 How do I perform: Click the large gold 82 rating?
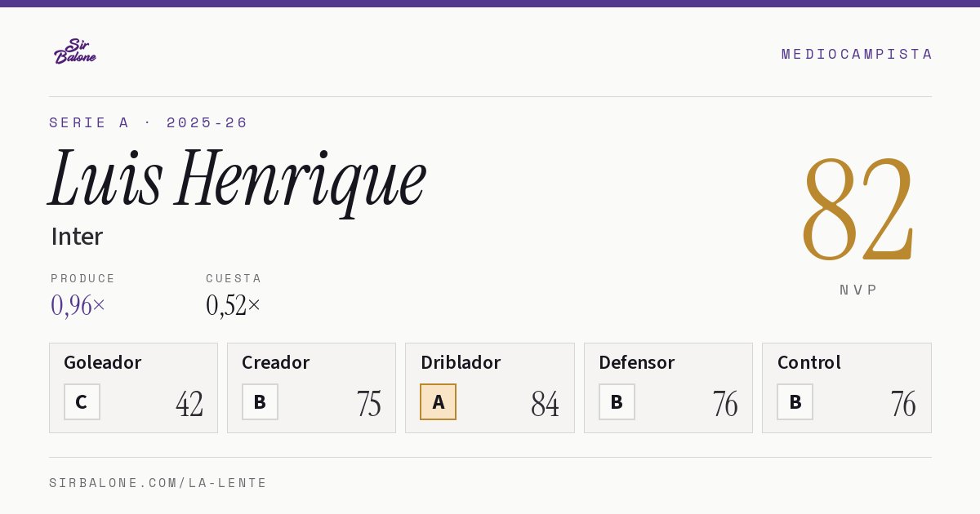coord(858,210)
